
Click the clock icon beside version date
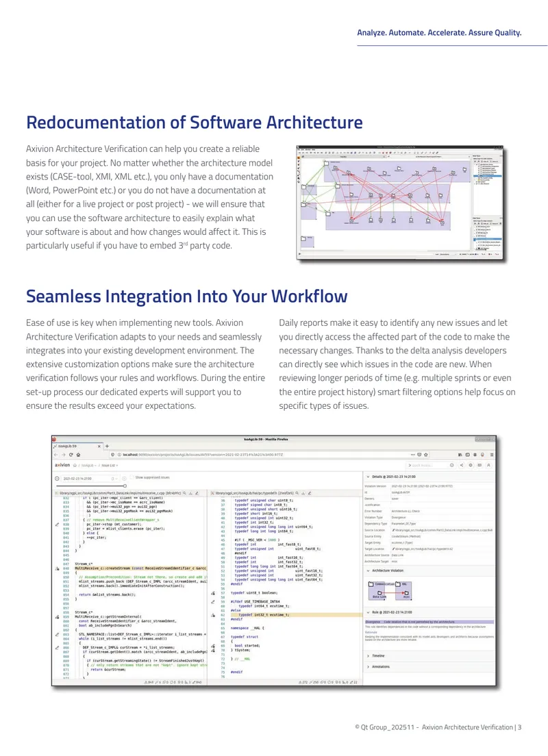tap(57, 478)
